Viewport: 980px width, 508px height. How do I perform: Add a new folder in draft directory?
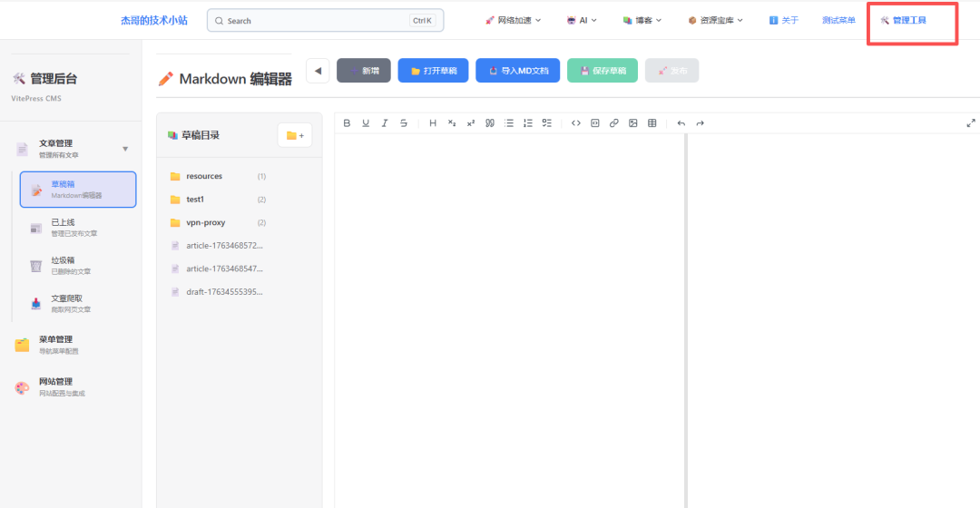pos(295,135)
